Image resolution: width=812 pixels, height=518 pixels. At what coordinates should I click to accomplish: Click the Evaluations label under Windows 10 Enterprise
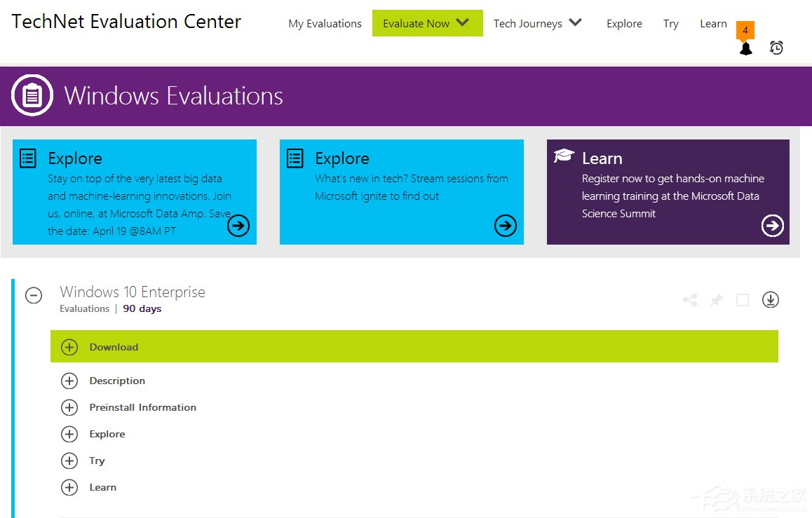(x=84, y=308)
